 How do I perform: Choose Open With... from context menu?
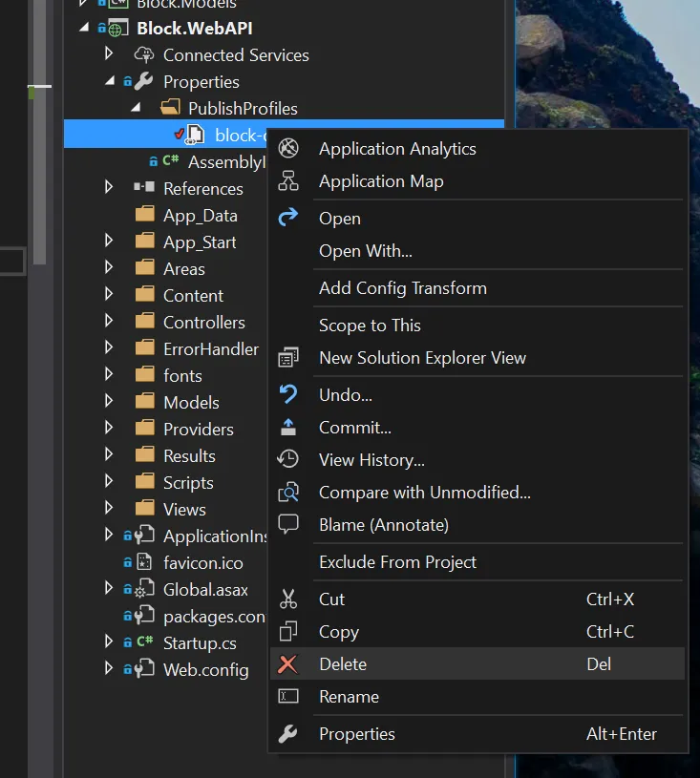[366, 251]
